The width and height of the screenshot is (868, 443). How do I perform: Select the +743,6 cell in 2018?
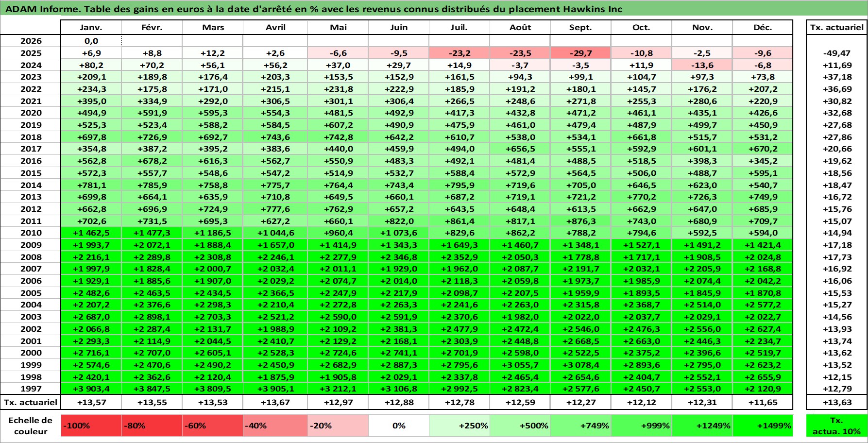(275, 137)
